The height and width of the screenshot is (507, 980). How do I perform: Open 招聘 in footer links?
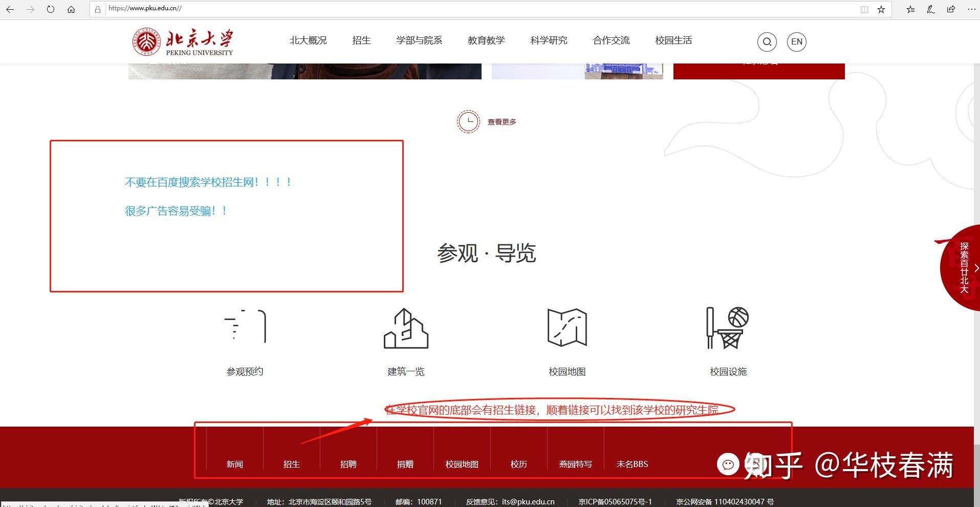pyautogui.click(x=349, y=464)
